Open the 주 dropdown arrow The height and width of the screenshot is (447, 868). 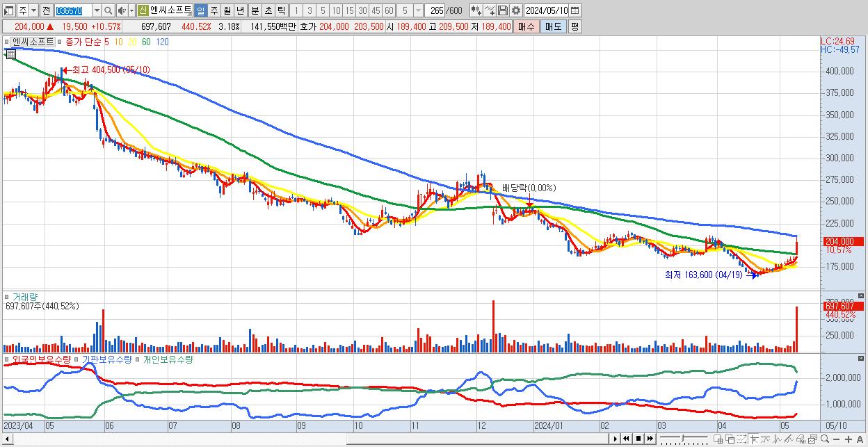coord(34,10)
